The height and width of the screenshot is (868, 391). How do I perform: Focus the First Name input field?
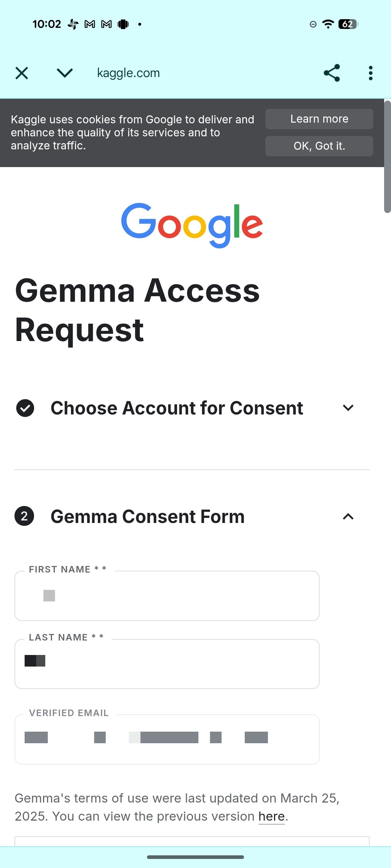click(167, 596)
